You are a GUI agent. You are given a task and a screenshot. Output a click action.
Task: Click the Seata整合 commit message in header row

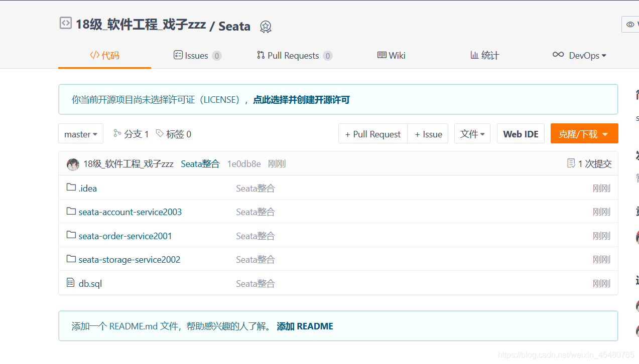(x=200, y=164)
